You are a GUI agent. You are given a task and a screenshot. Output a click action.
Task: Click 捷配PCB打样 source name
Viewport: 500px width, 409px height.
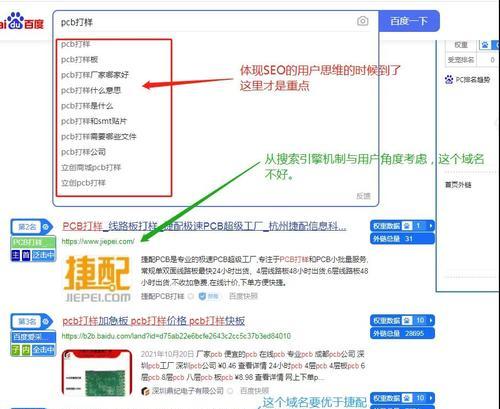tap(162, 296)
